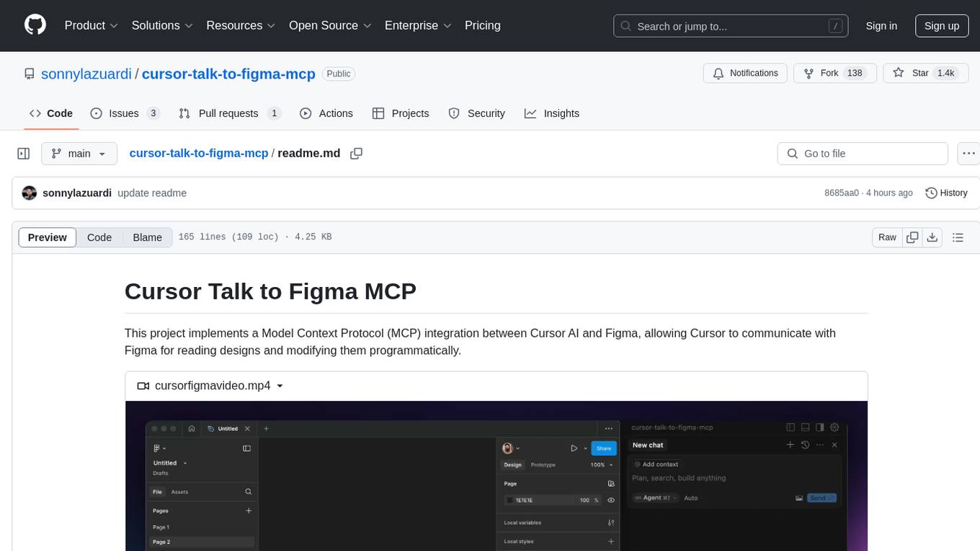Switch to Prototype tab in video
This screenshot has height=551, width=980.
pyautogui.click(x=543, y=465)
